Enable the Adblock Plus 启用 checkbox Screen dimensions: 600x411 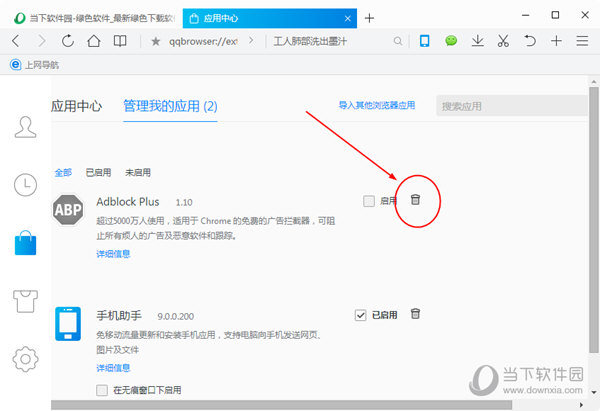tap(370, 201)
